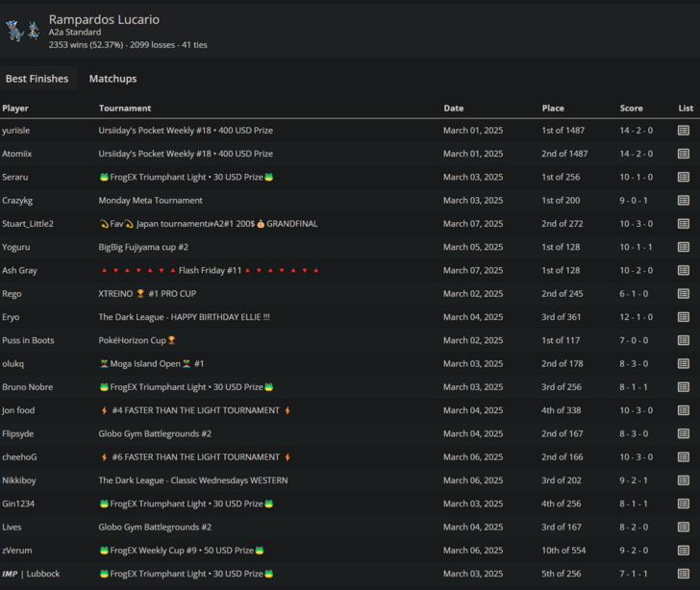Viewport: 700px width, 590px height.
Task: Open BigBig Fujiyama cup #2 tournament
Action: (143, 247)
